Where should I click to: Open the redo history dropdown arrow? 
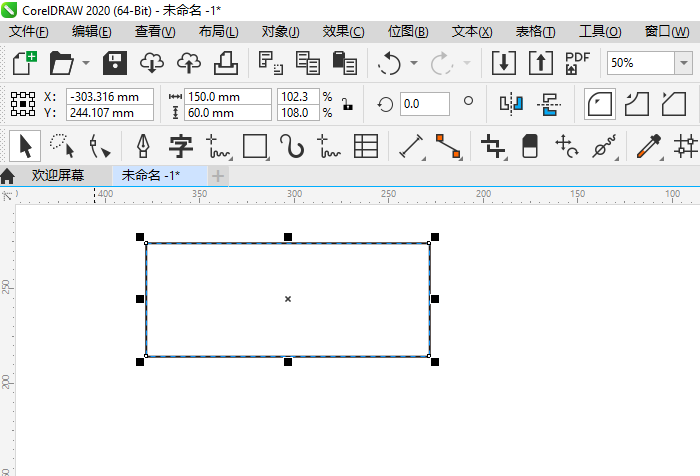(467, 63)
